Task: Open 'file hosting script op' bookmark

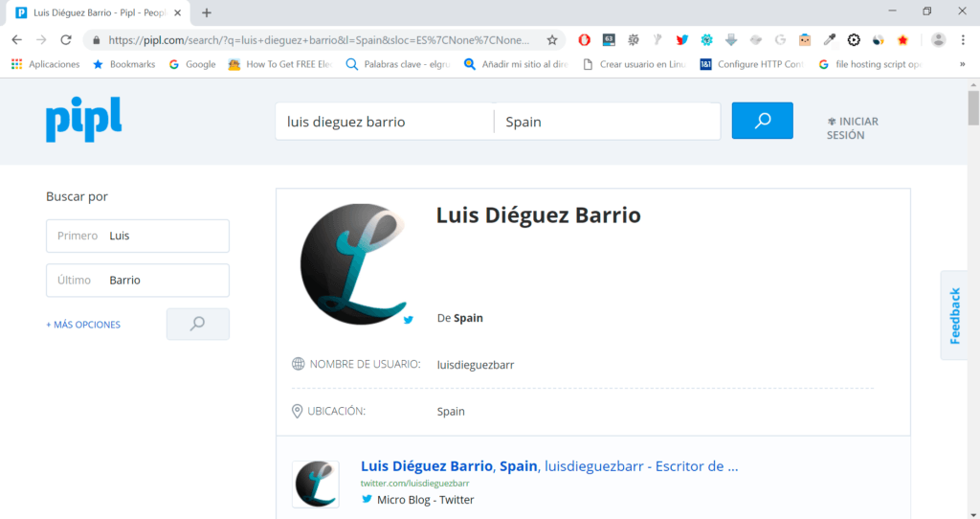Action: pos(871,64)
